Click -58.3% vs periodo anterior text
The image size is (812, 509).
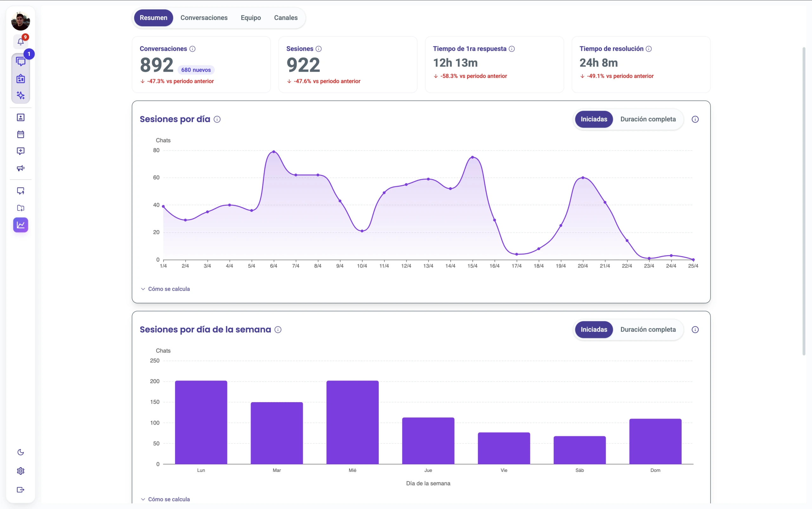474,76
